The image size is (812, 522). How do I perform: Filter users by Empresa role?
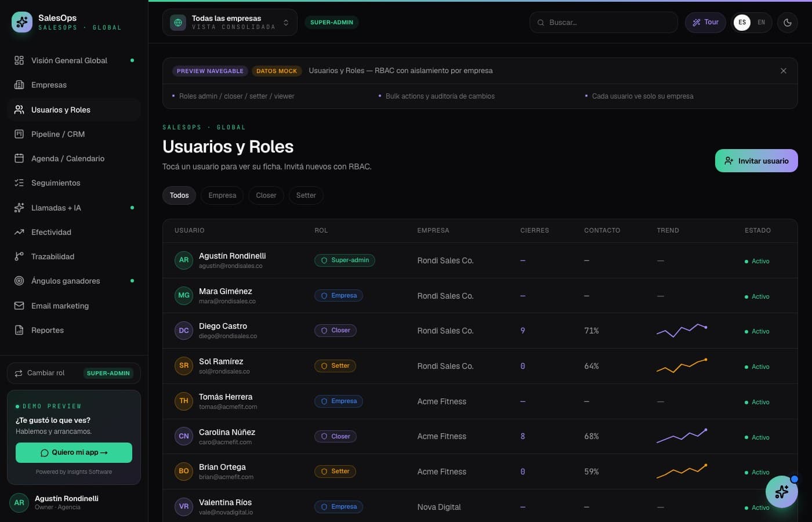(222, 195)
